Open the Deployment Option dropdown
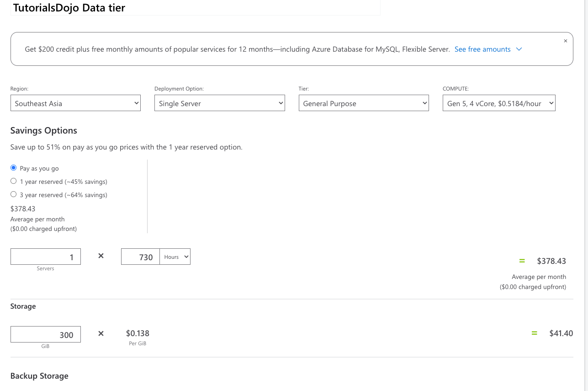Screen dimensions: 588x391 [219, 103]
